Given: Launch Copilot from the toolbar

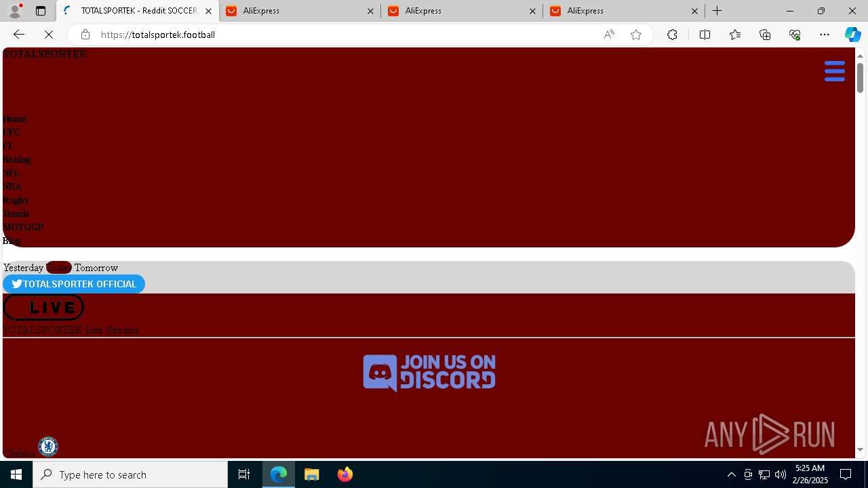Looking at the screenshot, I should click(x=852, y=35).
